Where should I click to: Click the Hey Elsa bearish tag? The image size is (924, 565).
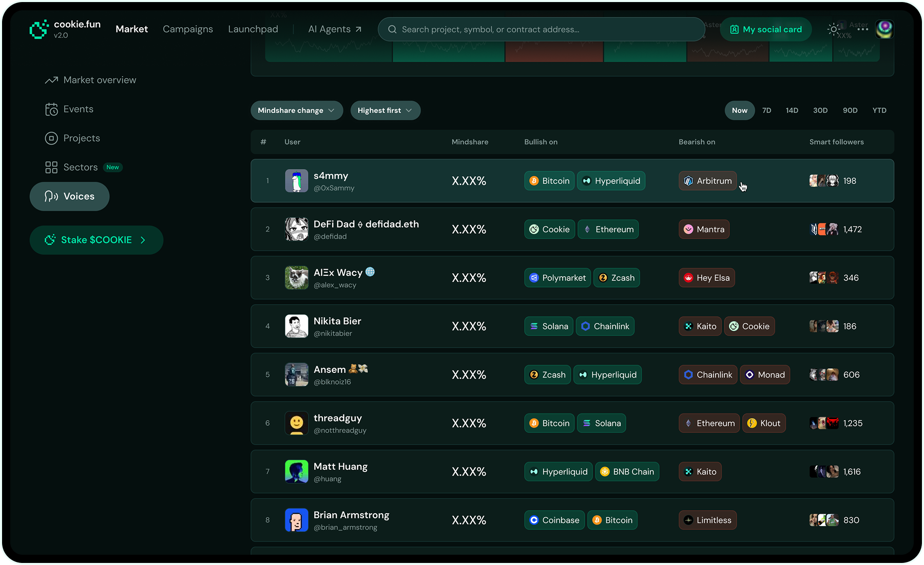tap(706, 278)
